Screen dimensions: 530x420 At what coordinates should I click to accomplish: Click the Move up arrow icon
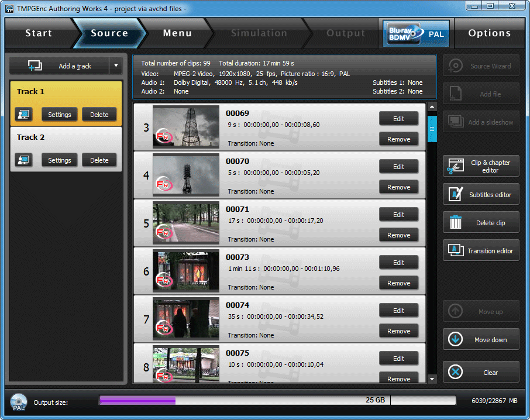tap(455, 311)
